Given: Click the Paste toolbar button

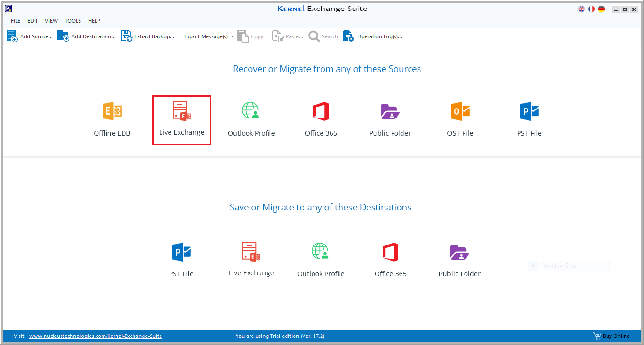Looking at the screenshot, I should pyautogui.click(x=288, y=36).
